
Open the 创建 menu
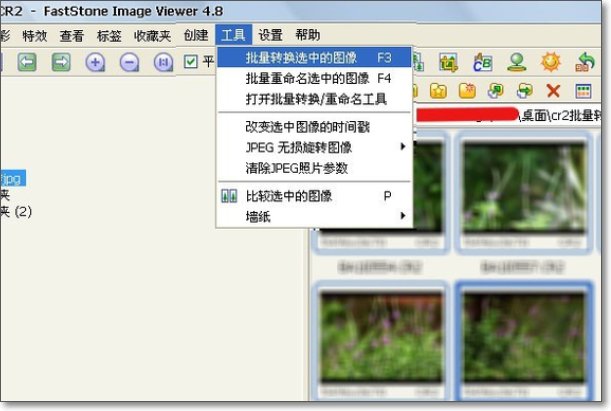196,36
